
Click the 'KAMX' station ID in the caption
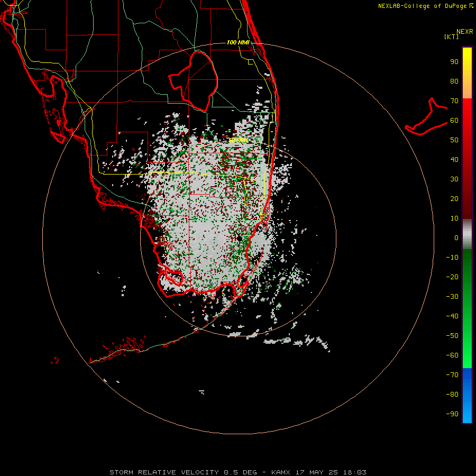[280, 472]
